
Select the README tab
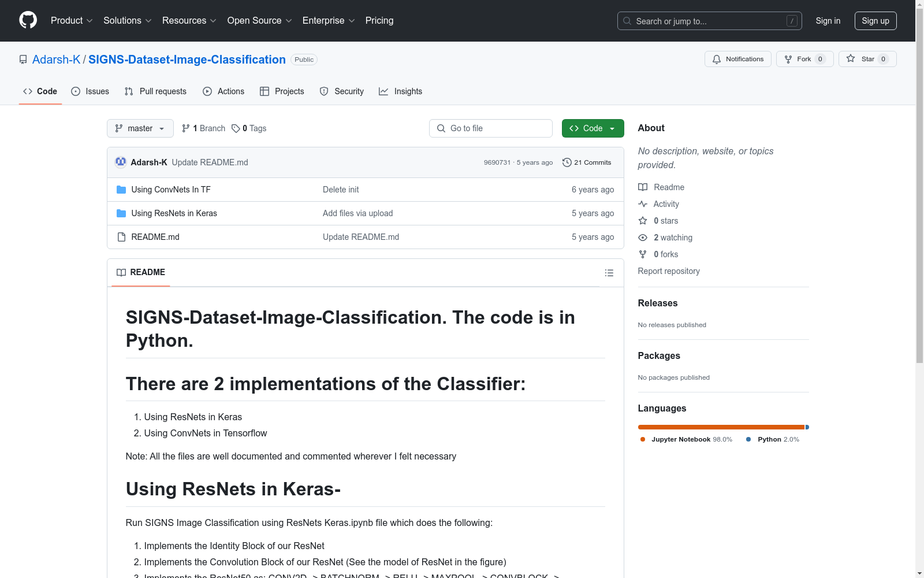coord(141,272)
